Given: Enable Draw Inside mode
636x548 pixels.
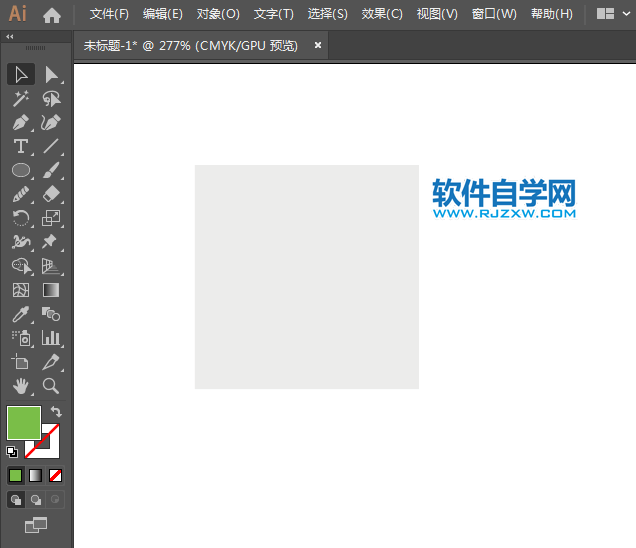Looking at the screenshot, I should pos(55,500).
